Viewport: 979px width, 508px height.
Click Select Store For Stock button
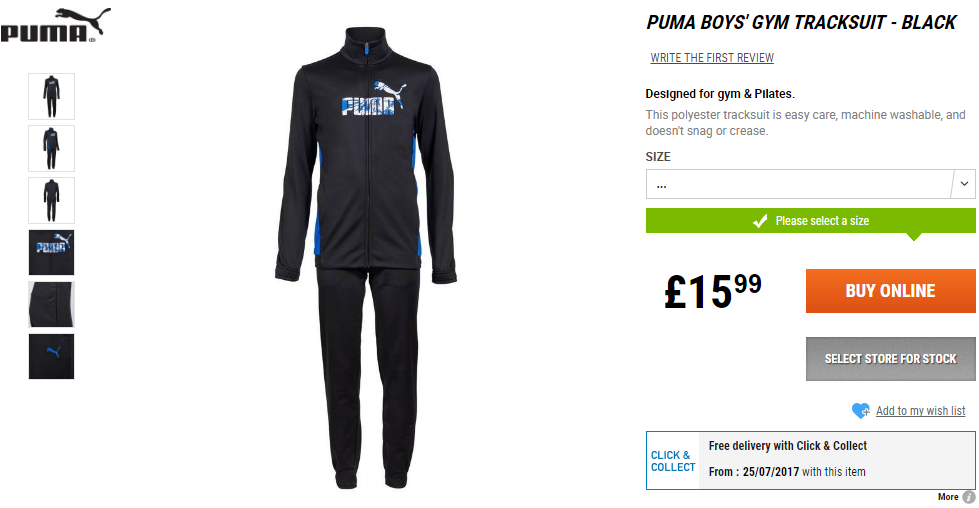coord(890,359)
